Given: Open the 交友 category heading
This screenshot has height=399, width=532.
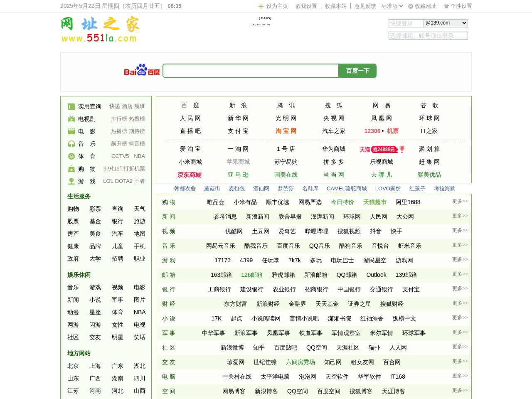Looking at the screenshot, I should (169, 362).
